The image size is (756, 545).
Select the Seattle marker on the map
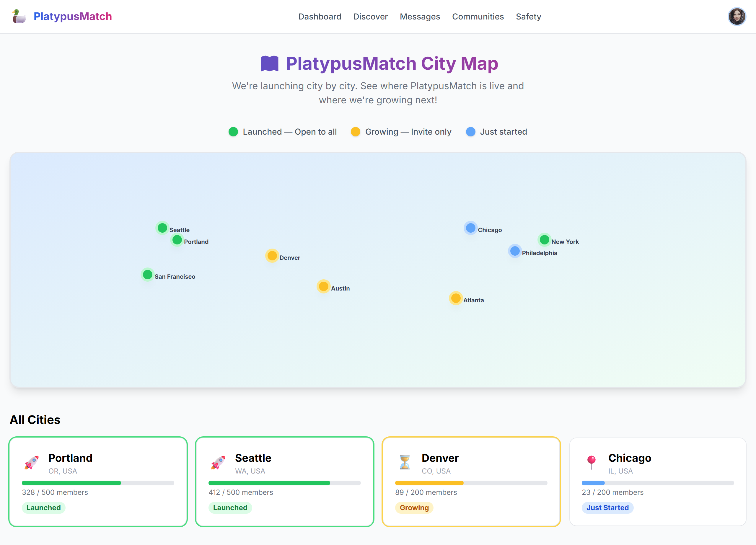(x=162, y=228)
